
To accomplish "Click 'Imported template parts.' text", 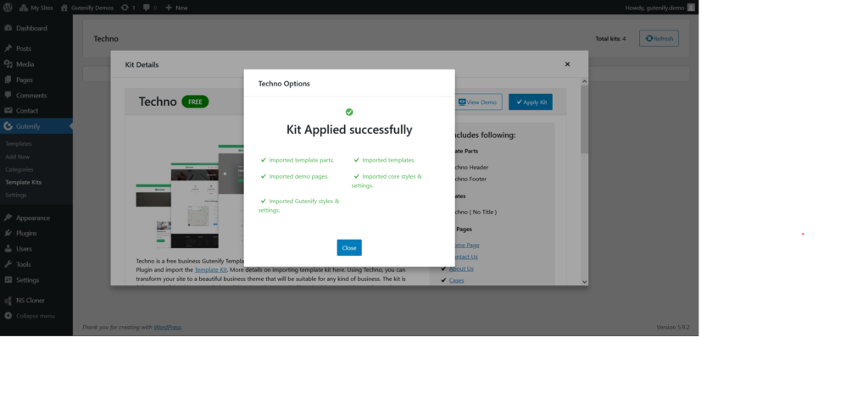I will tap(301, 160).
